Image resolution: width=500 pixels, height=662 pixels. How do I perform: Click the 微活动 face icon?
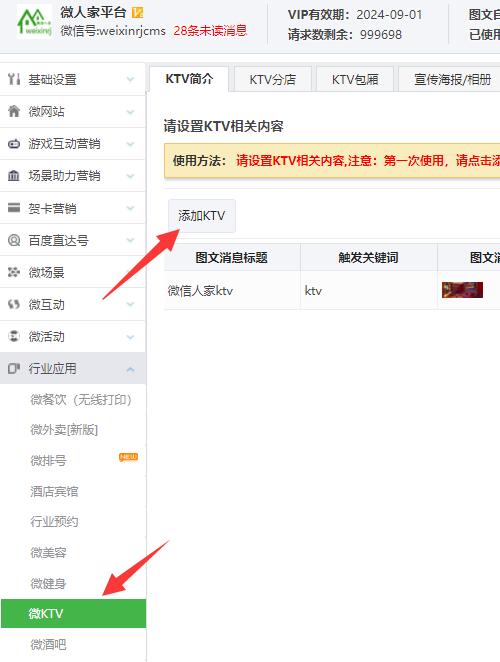pyautogui.click(x=14, y=336)
